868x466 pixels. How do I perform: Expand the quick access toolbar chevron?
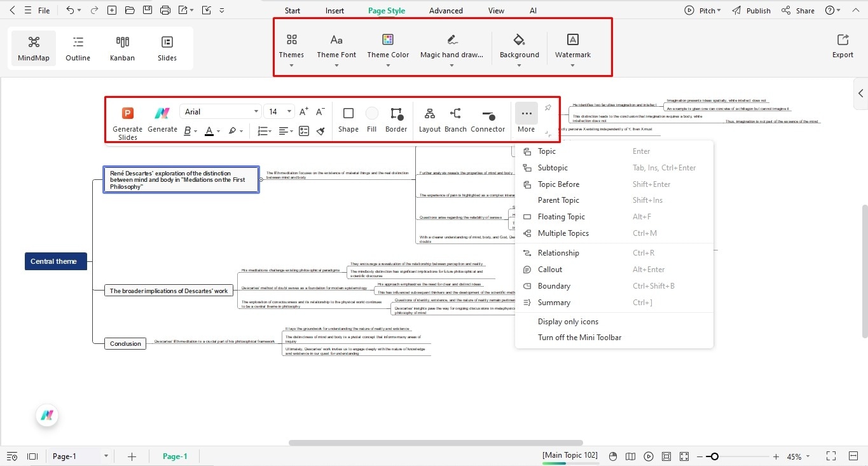click(221, 11)
